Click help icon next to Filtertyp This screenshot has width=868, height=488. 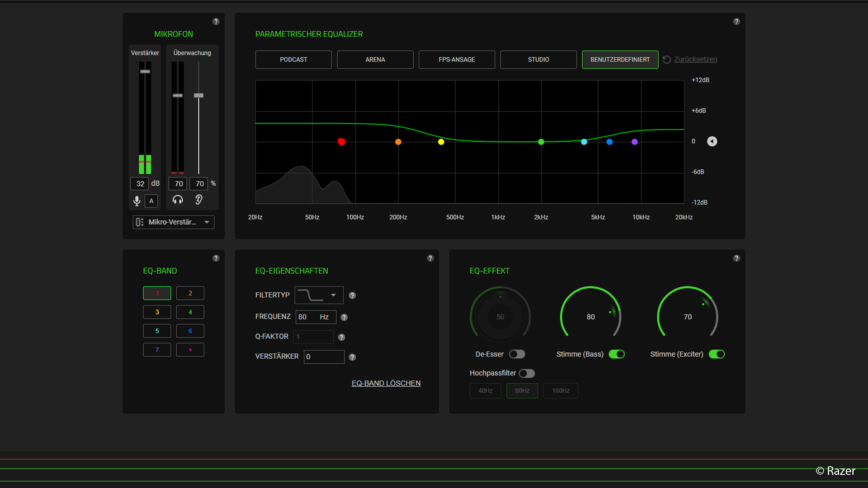coord(352,296)
